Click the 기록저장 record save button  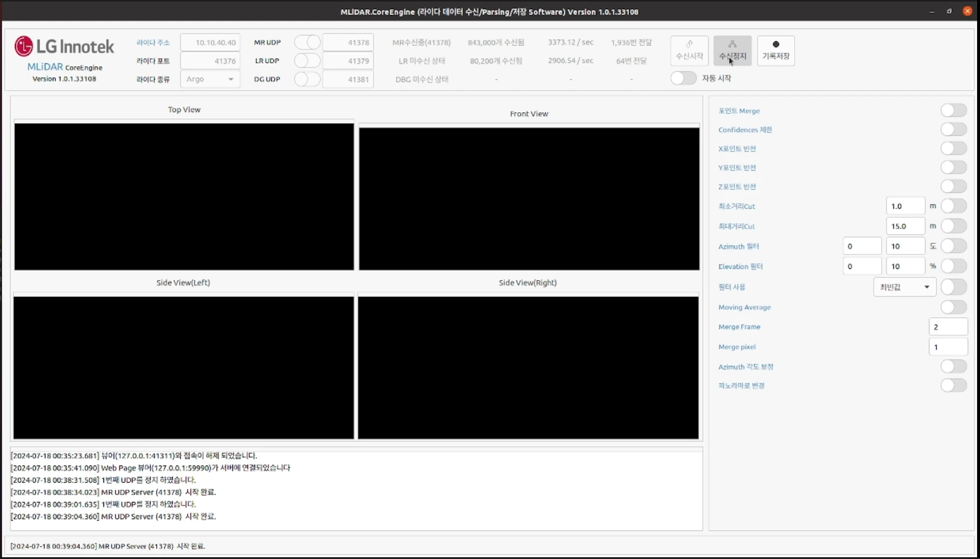pos(776,51)
